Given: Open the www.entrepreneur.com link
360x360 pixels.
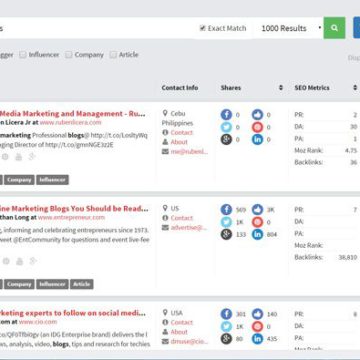Looking at the screenshot, I should [71, 217].
